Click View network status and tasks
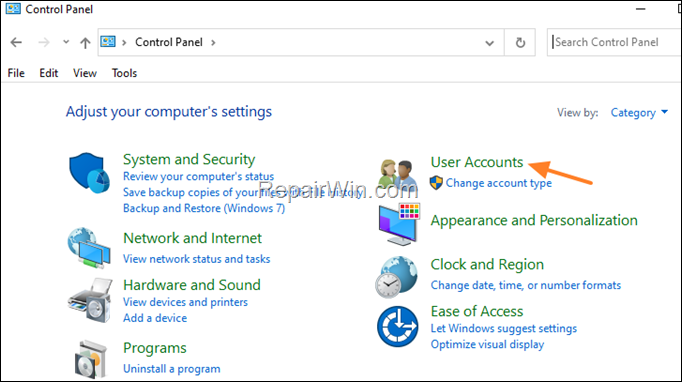 (197, 259)
